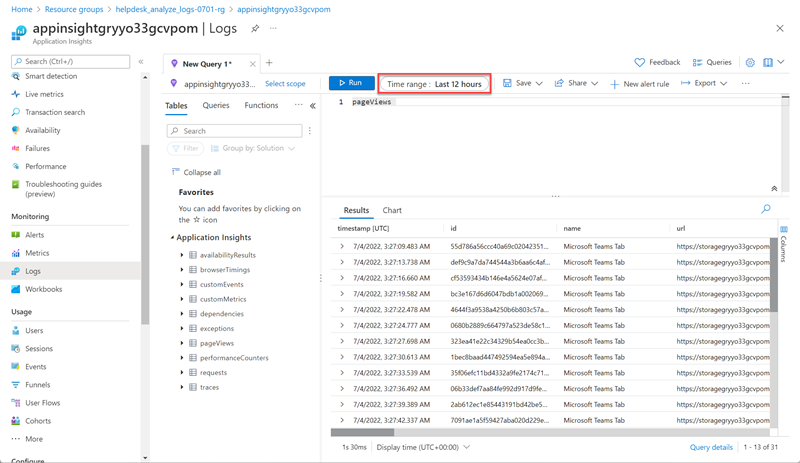
Task: Collapse the tables side panel with double chevron
Action: 313,106
